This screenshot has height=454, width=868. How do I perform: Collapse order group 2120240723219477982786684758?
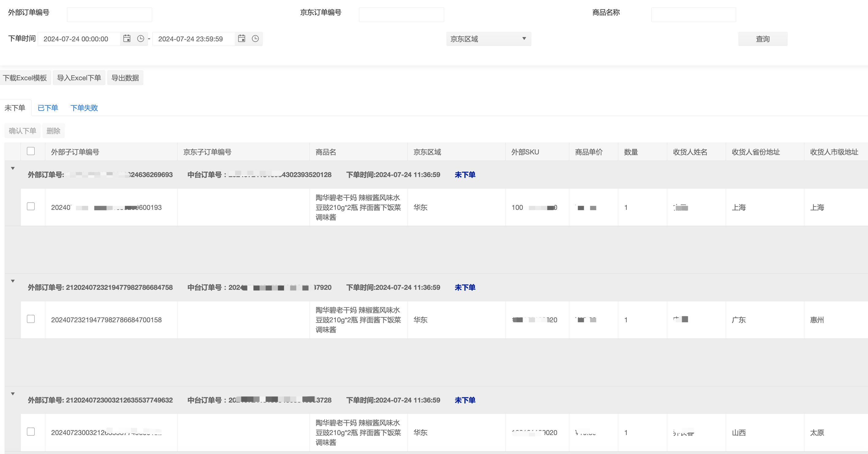(x=13, y=281)
